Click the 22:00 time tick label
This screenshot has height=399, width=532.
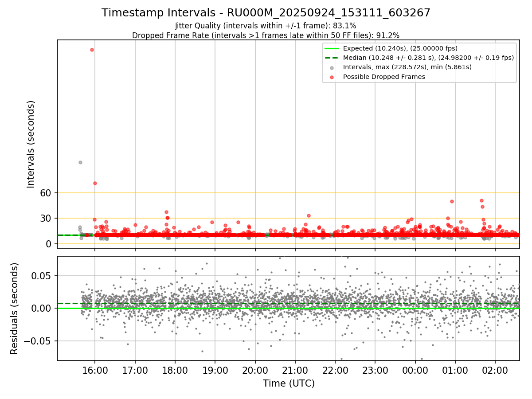tap(335, 370)
